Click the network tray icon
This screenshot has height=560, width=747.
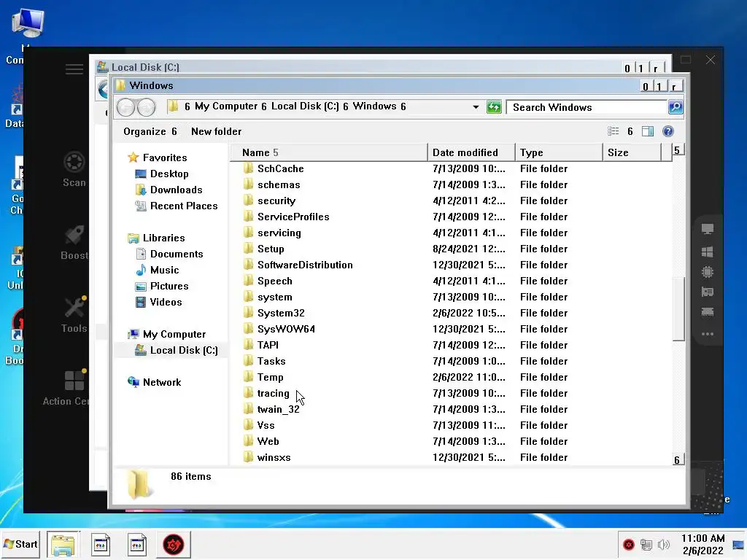[646, 544]
